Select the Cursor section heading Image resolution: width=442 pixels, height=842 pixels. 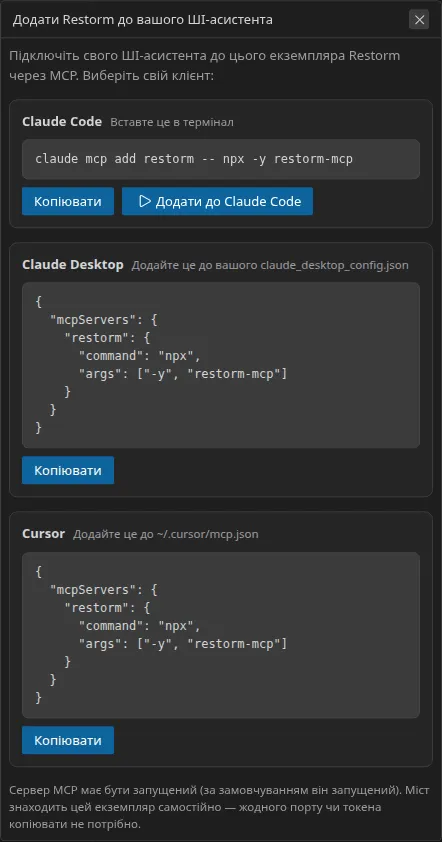point(44,534)
